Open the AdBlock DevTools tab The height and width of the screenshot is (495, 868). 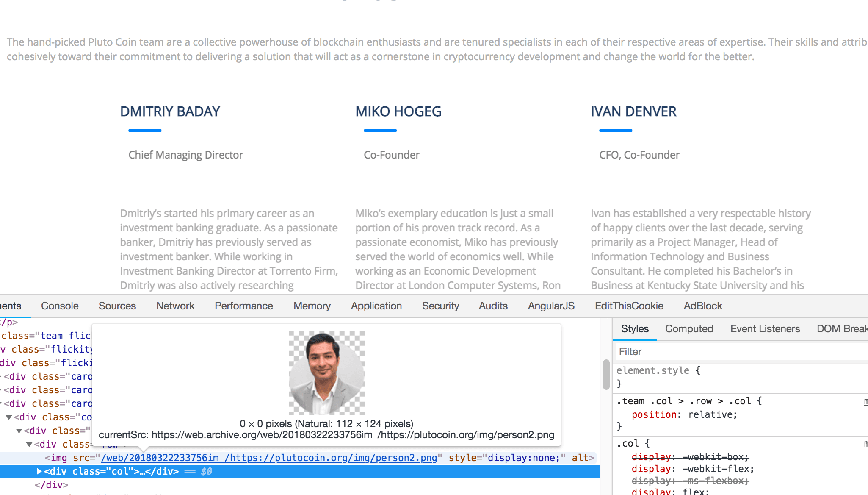point(703,306)
